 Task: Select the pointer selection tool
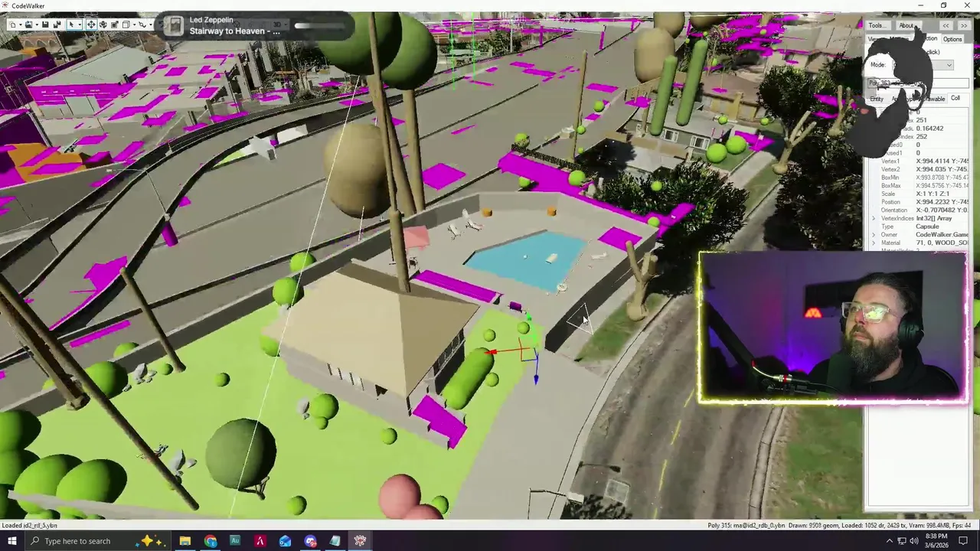71,24
